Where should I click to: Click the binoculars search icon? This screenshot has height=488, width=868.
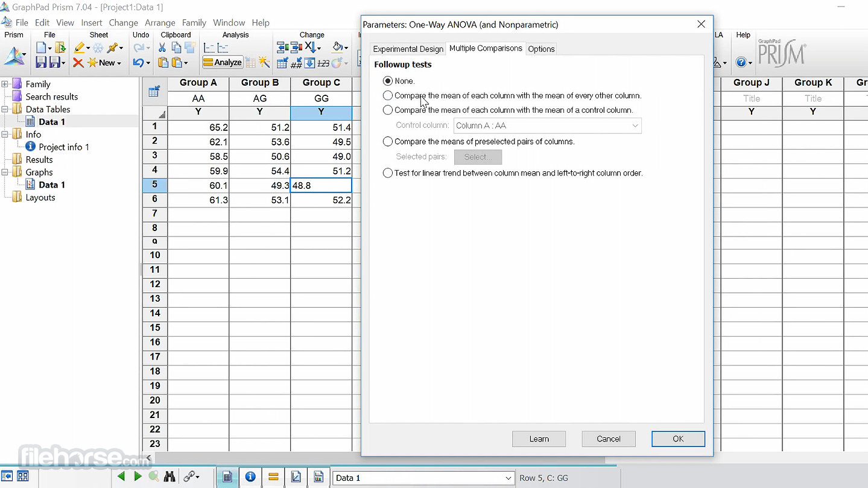[x=169, y=477]
